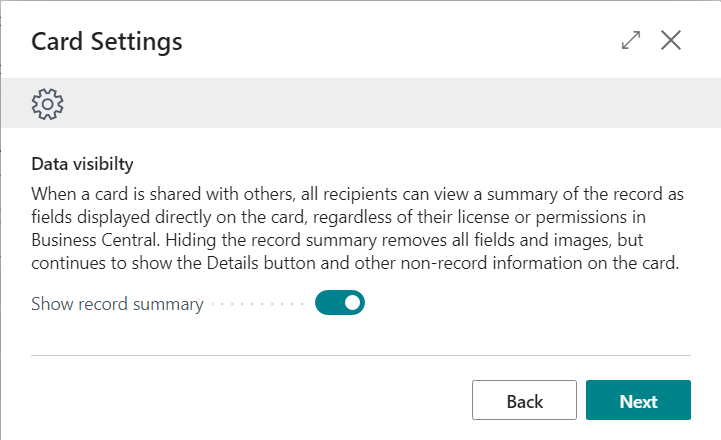Turn off Show record summary toggle
The height and width of the screenshot is (440, 721).
pyautogui.click(x=340, y=303)
